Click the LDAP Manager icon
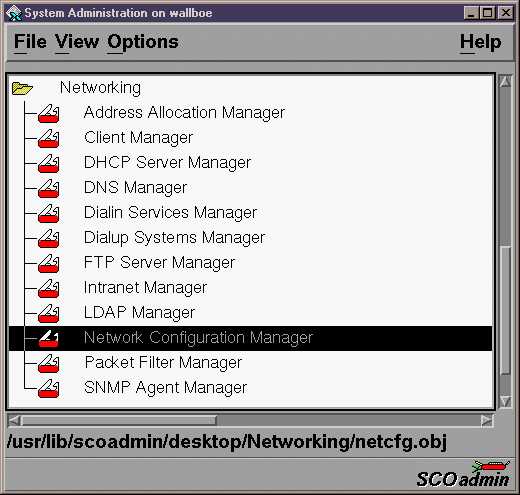Viewport: 520px width, 495px height. point(49,313)
